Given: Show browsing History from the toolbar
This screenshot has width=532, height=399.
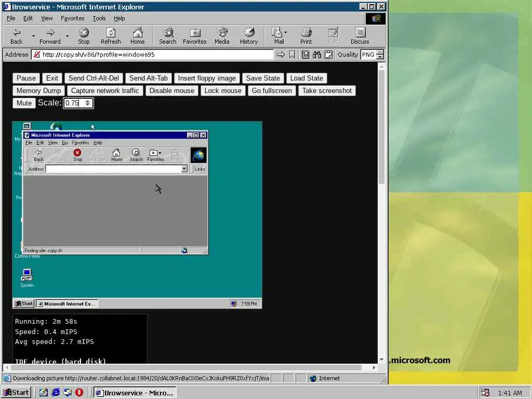Looking at the screenshot, I should pos(249,36).
